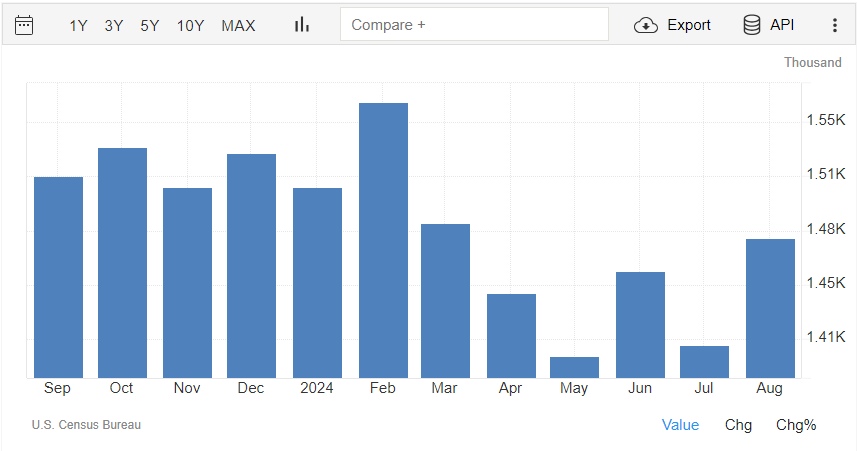Screen dimensions: 857x451
Task: Click the May x-axis label
Action: pyautogui.click(x=574, y=389)
